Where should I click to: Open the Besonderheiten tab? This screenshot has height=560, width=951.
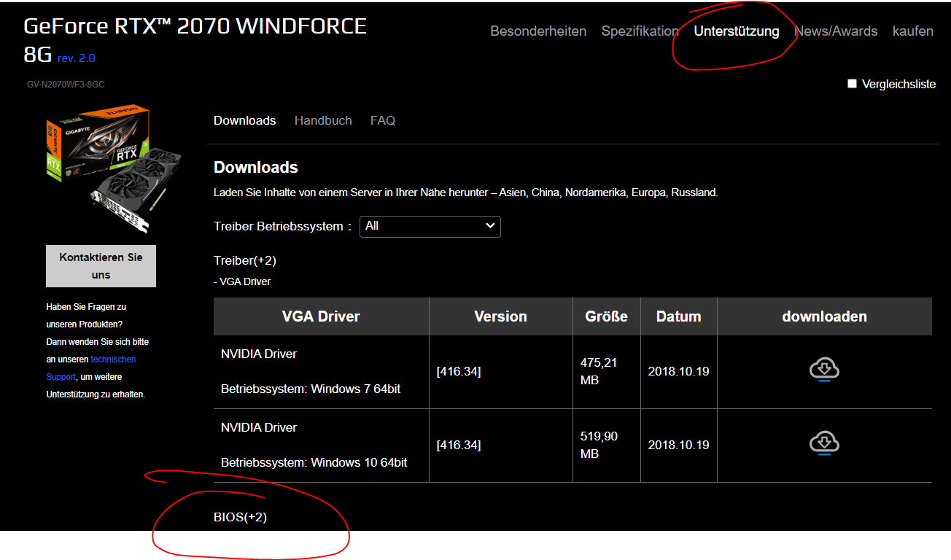click(538, 31)
